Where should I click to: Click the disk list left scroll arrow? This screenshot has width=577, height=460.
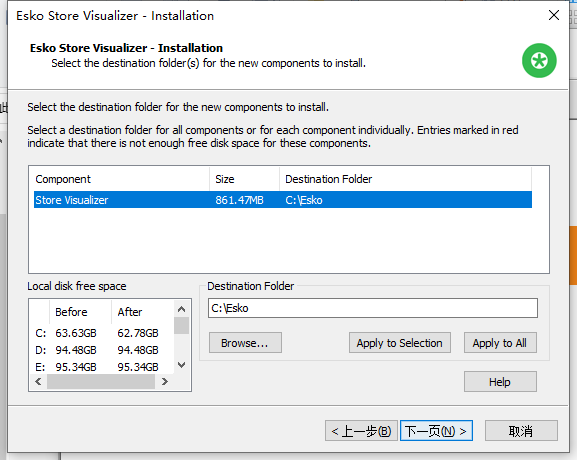tap(38, 382)
